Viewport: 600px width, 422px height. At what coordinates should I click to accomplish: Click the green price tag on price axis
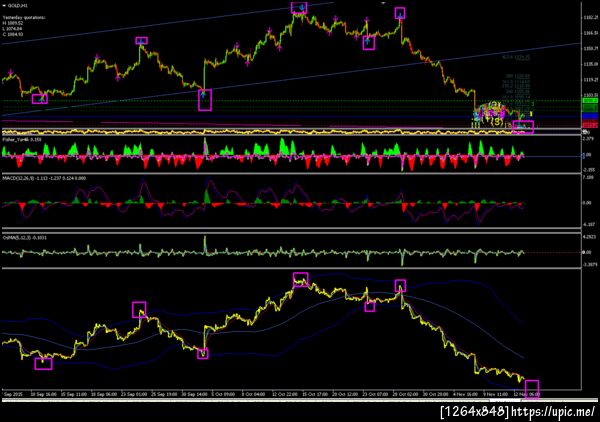pyautogui.click(x=590, y=101)
